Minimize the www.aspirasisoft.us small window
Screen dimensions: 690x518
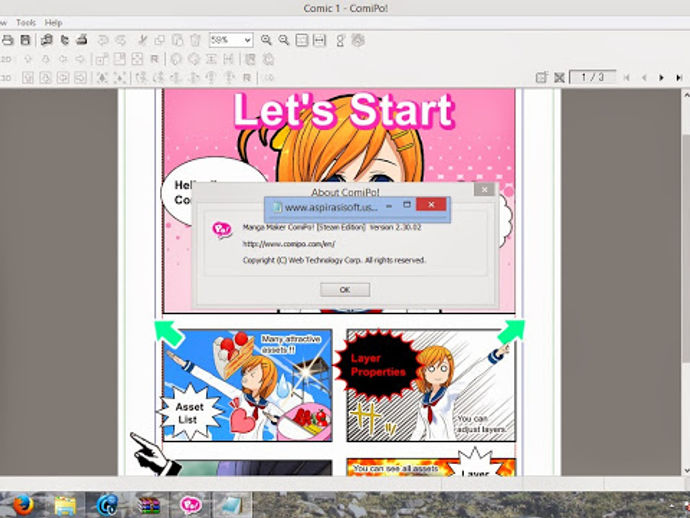pos(389,206)
